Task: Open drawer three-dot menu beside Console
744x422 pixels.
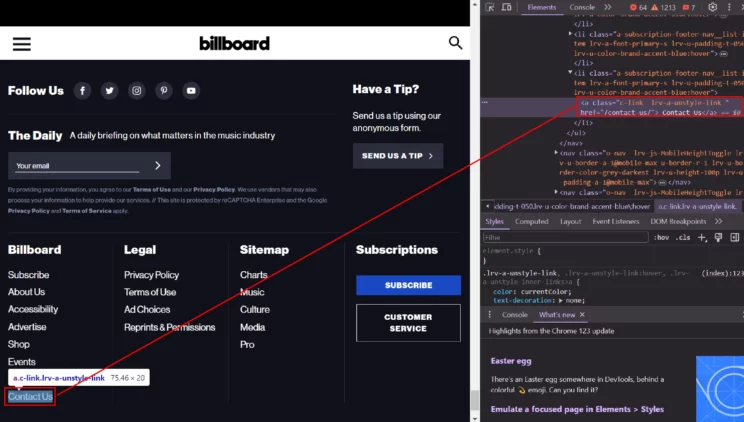Action: coord(490,315)
